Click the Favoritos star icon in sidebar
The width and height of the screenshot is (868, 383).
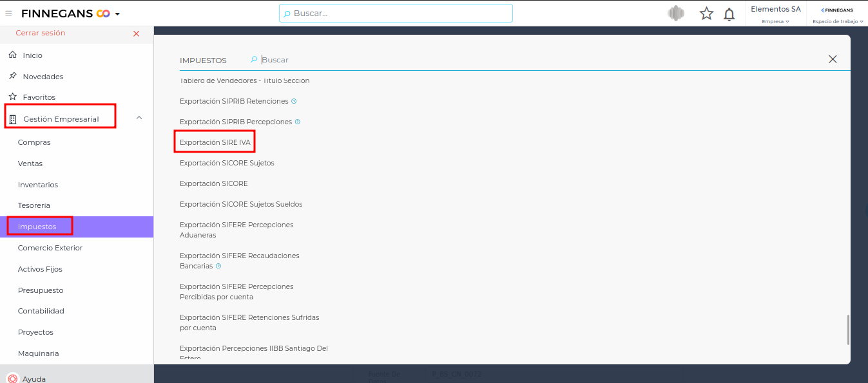click(x=12, y=97)
